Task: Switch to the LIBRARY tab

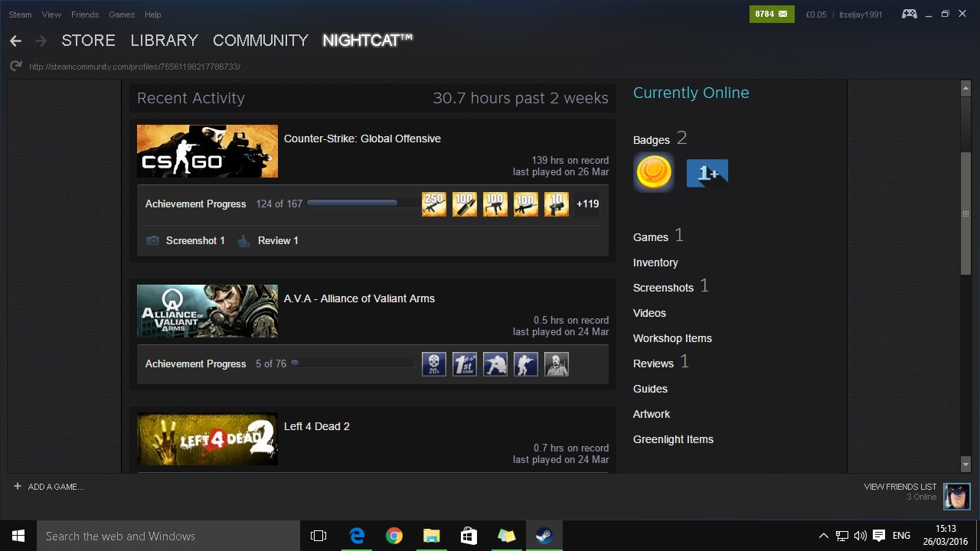Action: point(164,41)
